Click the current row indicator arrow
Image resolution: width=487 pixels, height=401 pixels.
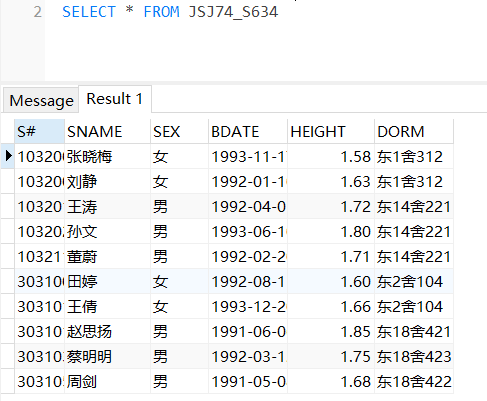[8, 156]
